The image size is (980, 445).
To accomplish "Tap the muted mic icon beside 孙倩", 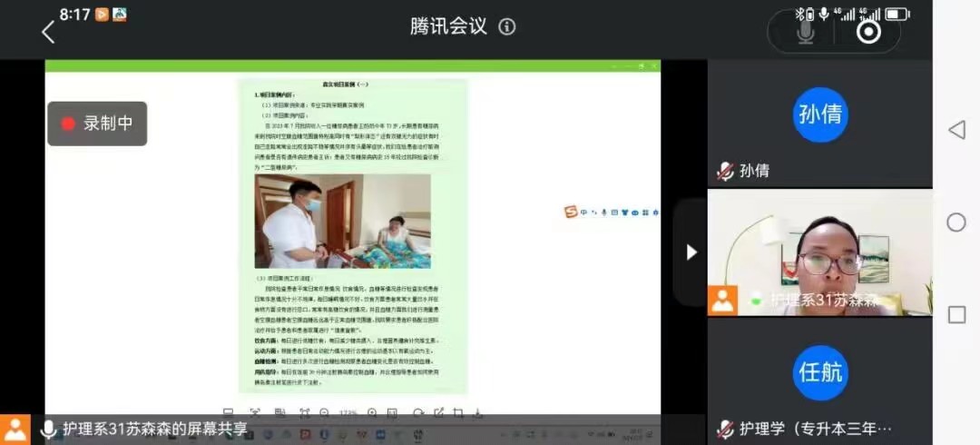I will (x=725, y=171).
